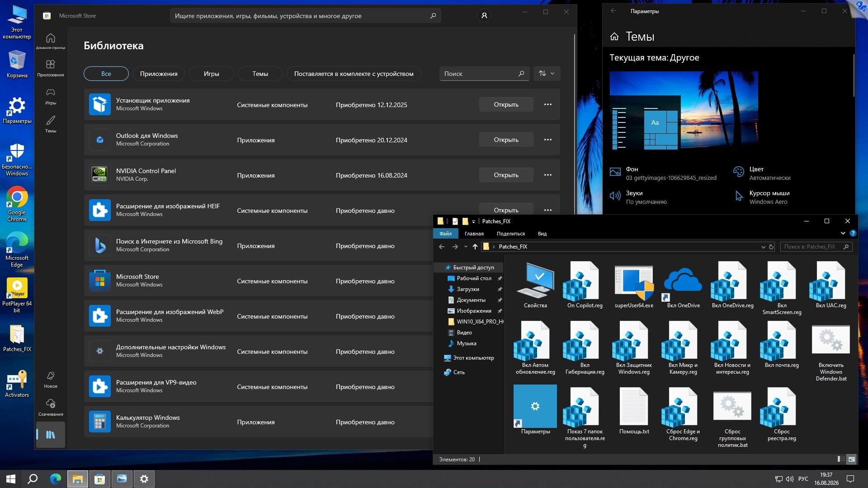This screenshot has height=488, width=868.
Task: Select Загрузки in Explorer navigation pane
Action: tap(468, 289)
